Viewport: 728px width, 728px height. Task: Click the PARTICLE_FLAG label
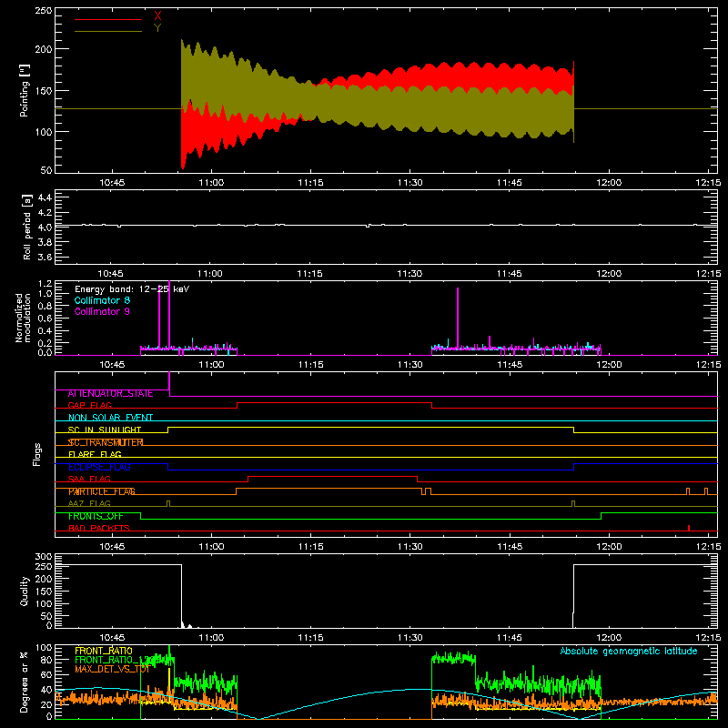pos(102,491)
